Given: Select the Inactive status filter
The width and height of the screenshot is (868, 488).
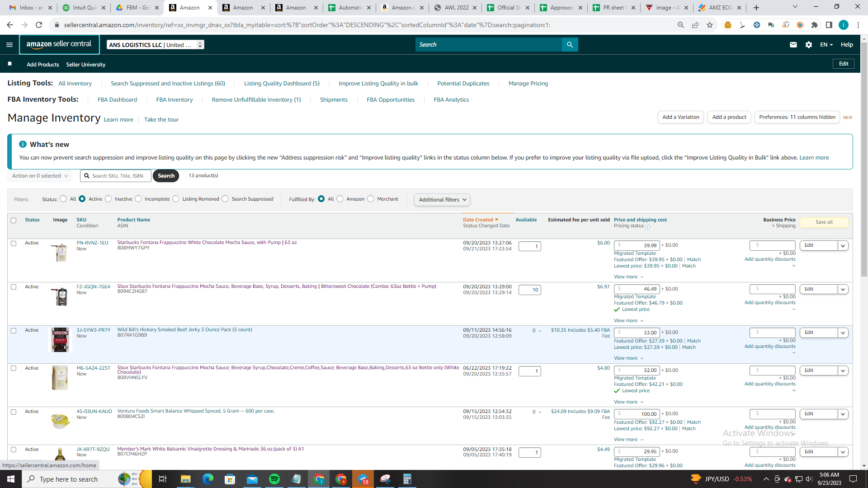Looking at the screenshot, I should pos(108,199).
